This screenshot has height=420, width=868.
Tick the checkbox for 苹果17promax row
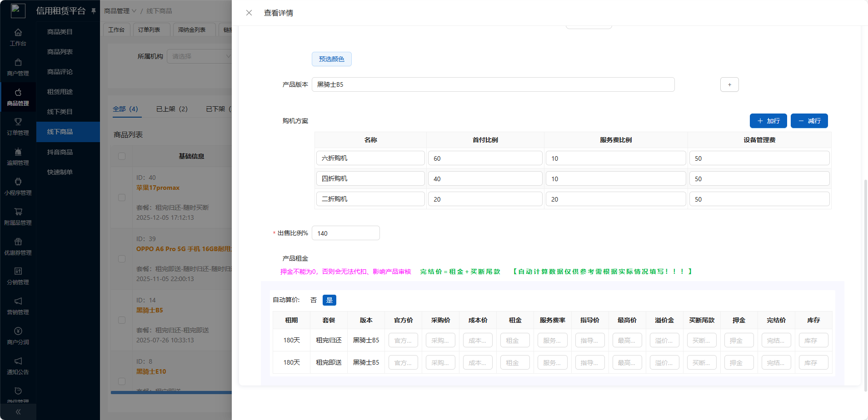(x=122, y=198)
